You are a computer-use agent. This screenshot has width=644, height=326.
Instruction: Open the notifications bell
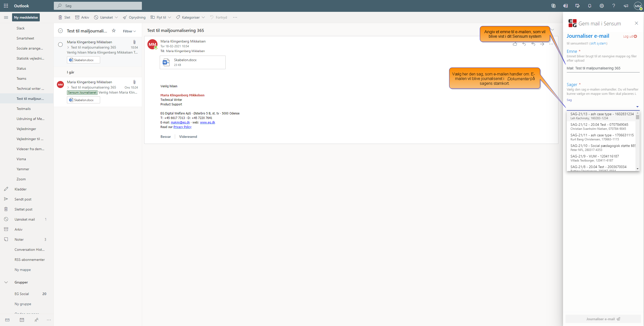tap(590, 6)
